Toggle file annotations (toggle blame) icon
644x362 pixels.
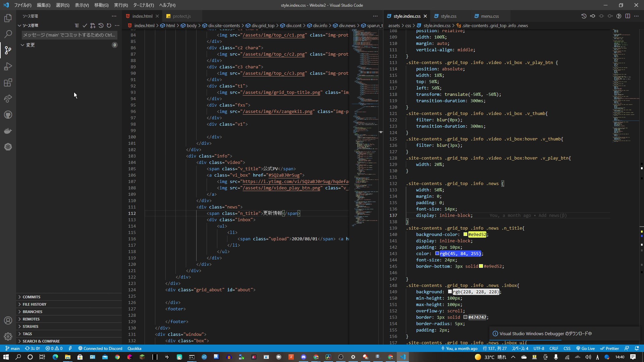(x=619, y=16)
